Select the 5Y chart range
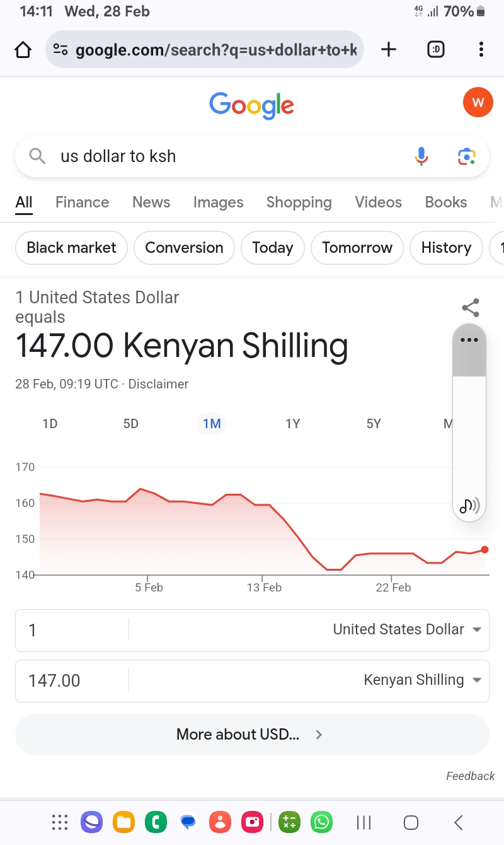Image resolution: width=504 pixels, height=845 pixels. click(x=374, y=424)
